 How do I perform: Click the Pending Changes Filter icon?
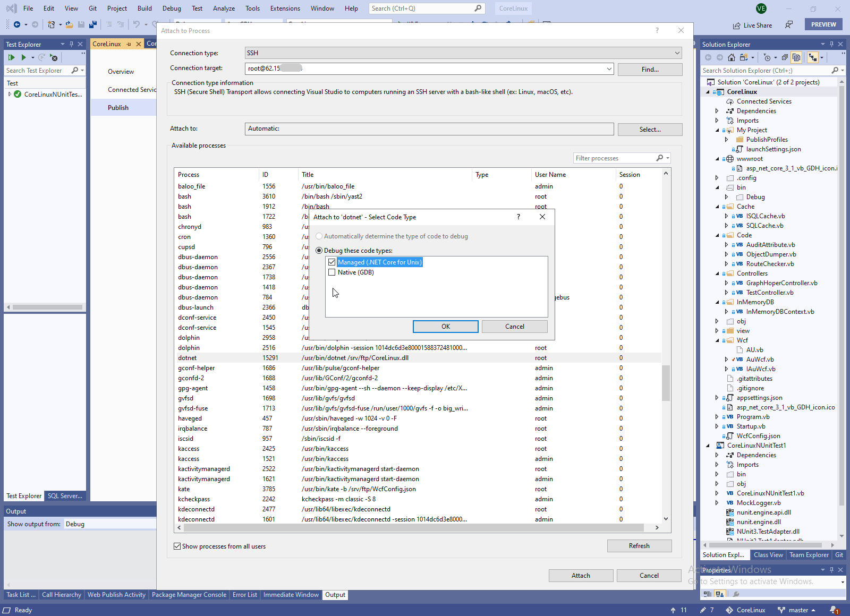click(x=767, y=57)
